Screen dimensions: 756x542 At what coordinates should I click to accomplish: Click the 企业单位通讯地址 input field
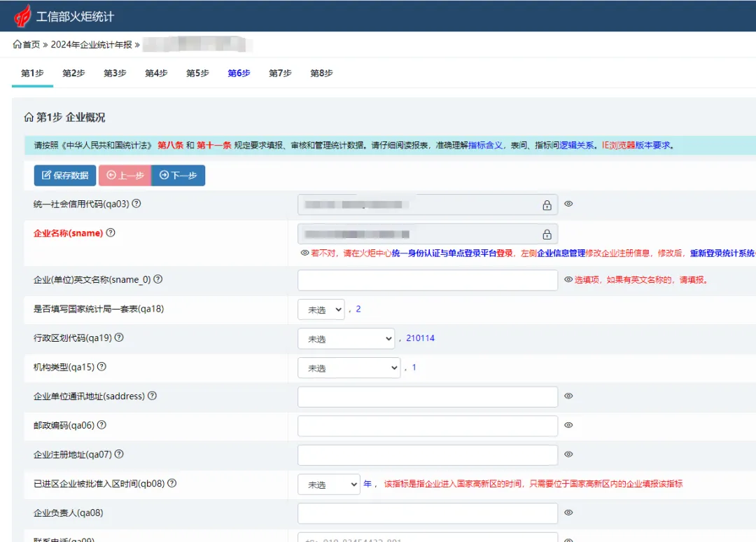(x=428, y=397)
